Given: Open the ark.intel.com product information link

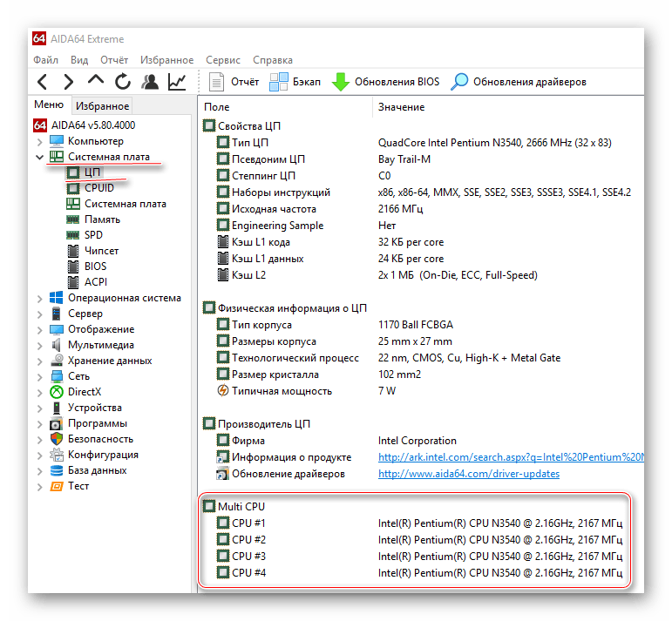Looking at the screenshot, I should click(x=511, y=457).
